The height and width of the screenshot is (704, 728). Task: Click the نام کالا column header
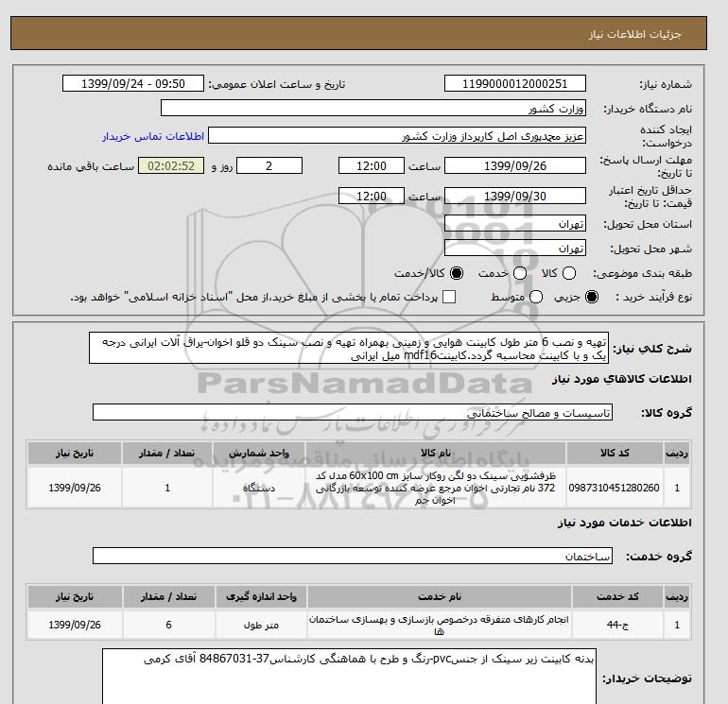[436, 453]
